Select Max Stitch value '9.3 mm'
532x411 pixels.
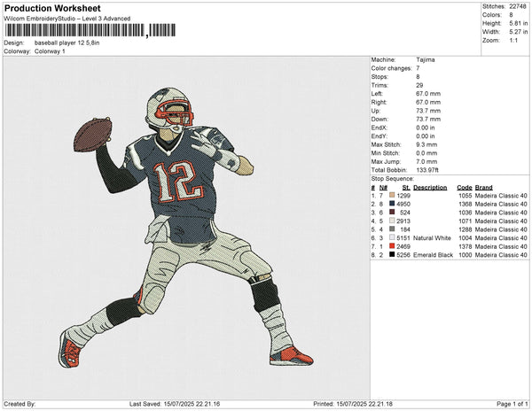click(426, 144)
